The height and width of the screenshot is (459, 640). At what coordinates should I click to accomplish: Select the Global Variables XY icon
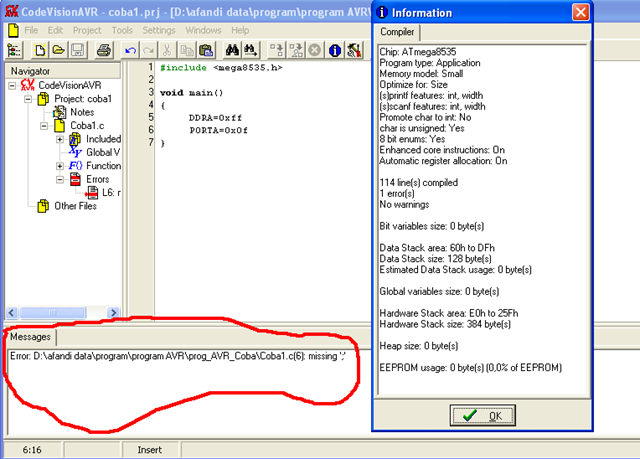(75, 152)
